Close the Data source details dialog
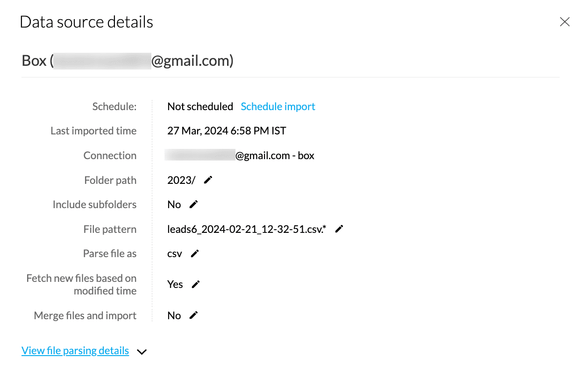Image resolution: width=584 pixels, height=392 pixels. pyautogui.click(x=565, y=22)
